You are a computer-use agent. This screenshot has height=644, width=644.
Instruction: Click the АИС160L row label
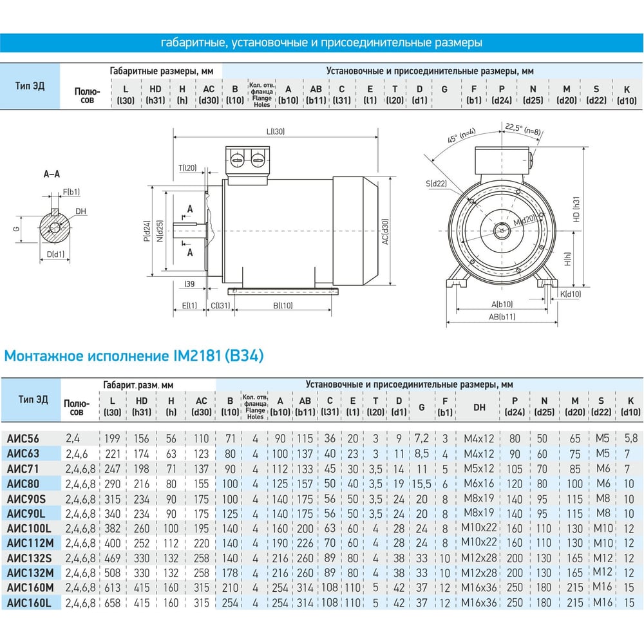(x=29, y=603)
